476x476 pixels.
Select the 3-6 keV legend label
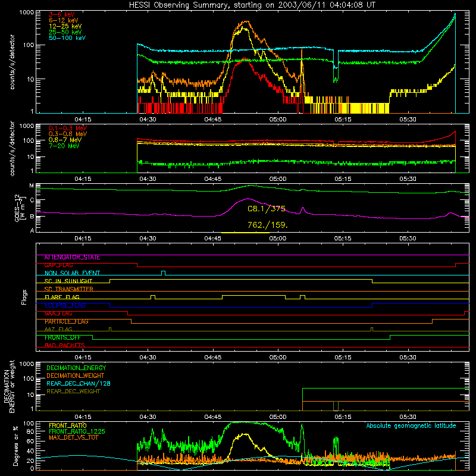click(x=62, y=14)
